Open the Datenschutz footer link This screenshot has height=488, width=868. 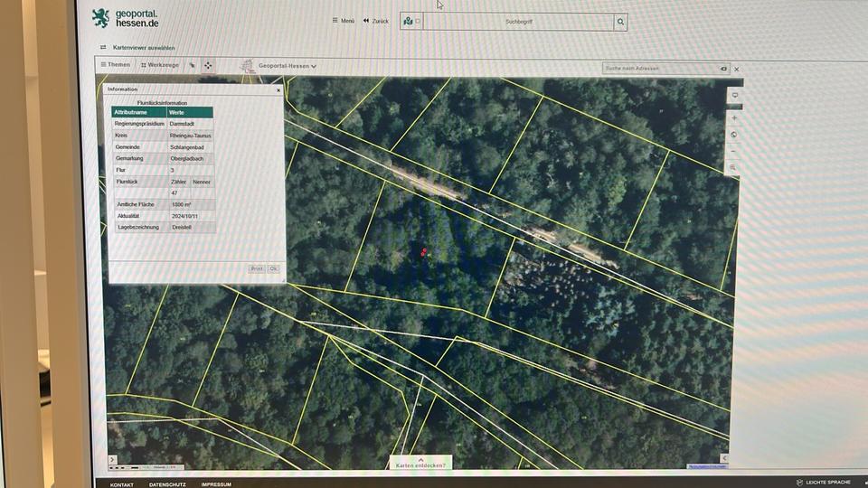167,484
